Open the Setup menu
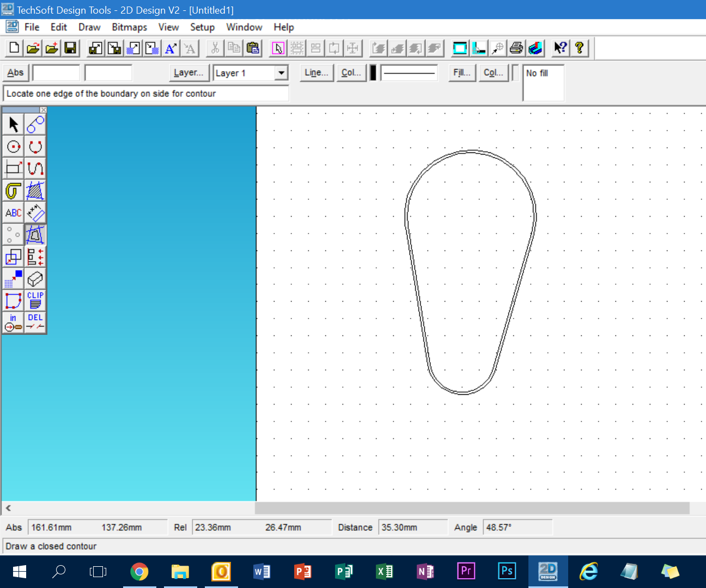Image resolution: width=706 pixels, height=588 pixels. coord(202,27)
